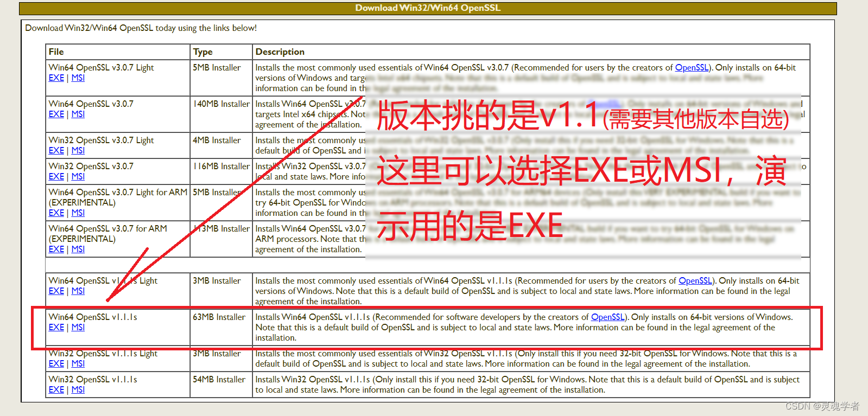868x416 pixels.
Task: Download EXE for Win64 OpenSSL v3.0.7 Light, 5MB non-ARM
Action: tap(56, 78)
